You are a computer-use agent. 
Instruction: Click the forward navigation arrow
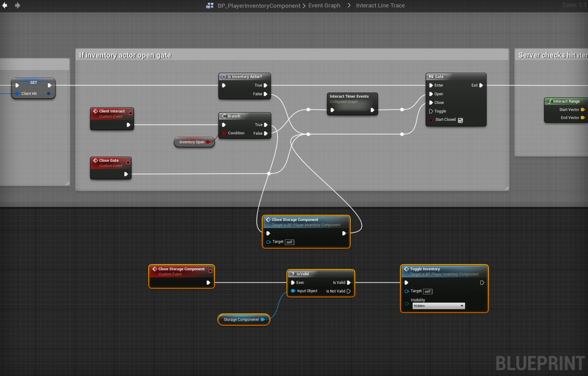pyautogui.click(x=17, y=5)
